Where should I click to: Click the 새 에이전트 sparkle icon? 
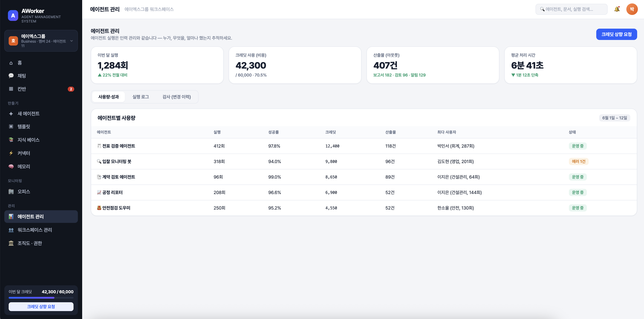(x=11, y=114)
